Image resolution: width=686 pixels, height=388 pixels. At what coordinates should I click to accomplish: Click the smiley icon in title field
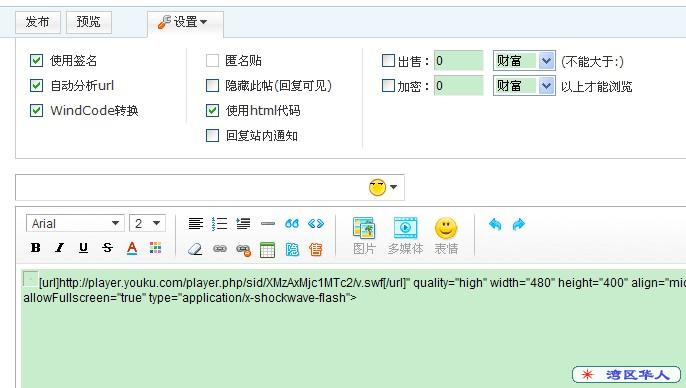pos(377,187)
